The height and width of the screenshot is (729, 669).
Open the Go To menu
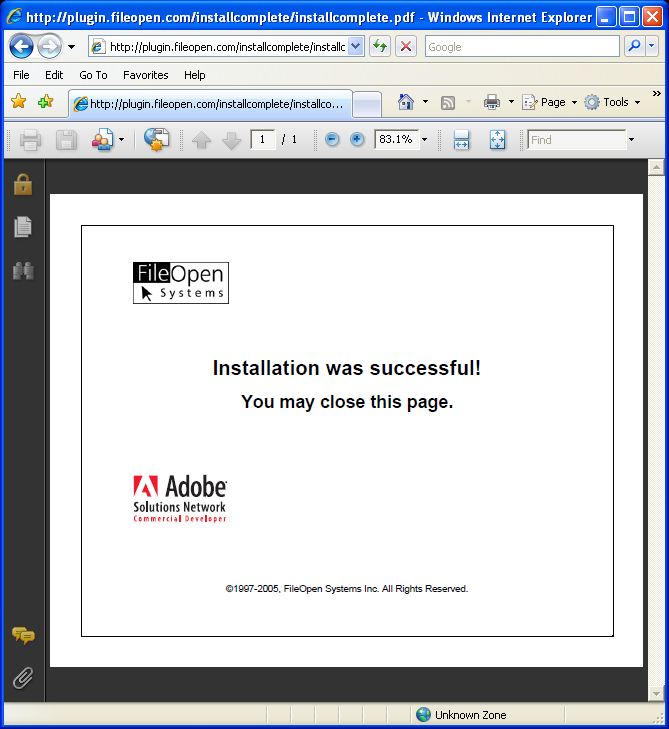(93, 75)
